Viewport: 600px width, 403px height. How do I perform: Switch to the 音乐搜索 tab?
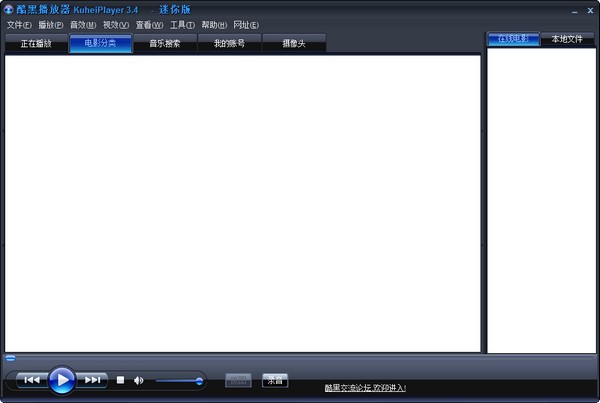tap(165, 44)
